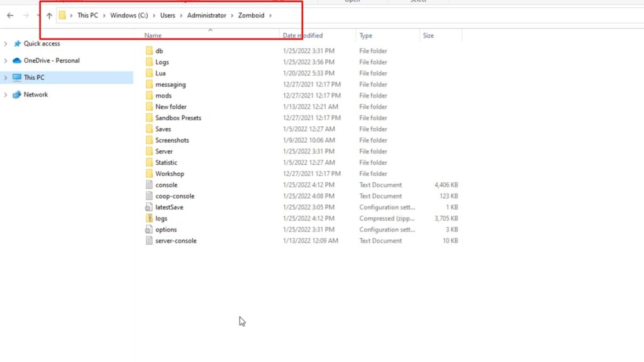Open the recent locations dropdown arrow

coord(38,16)
